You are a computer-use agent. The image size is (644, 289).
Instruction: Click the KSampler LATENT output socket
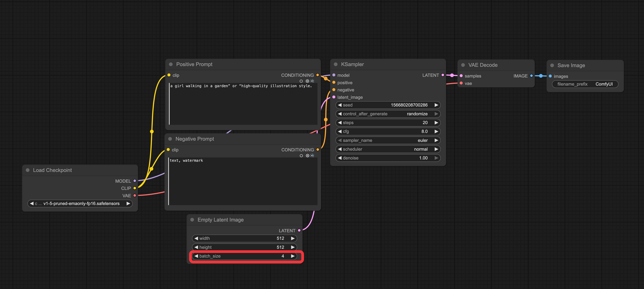click(443, 75)
